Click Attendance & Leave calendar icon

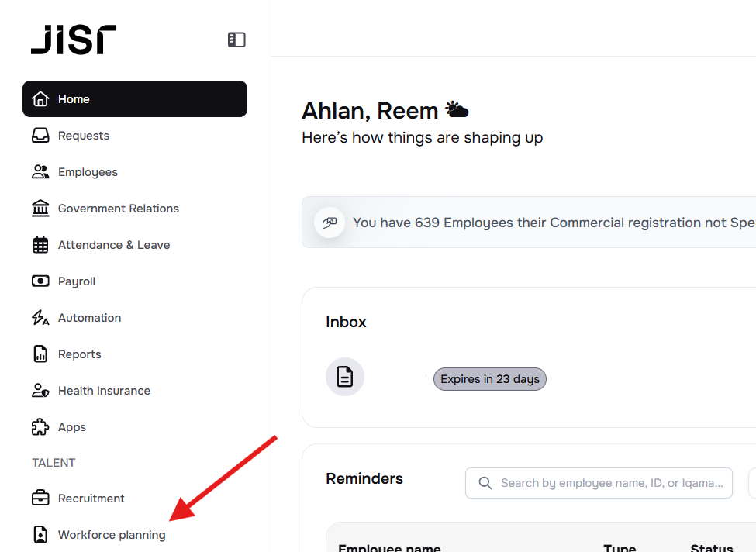40,245
